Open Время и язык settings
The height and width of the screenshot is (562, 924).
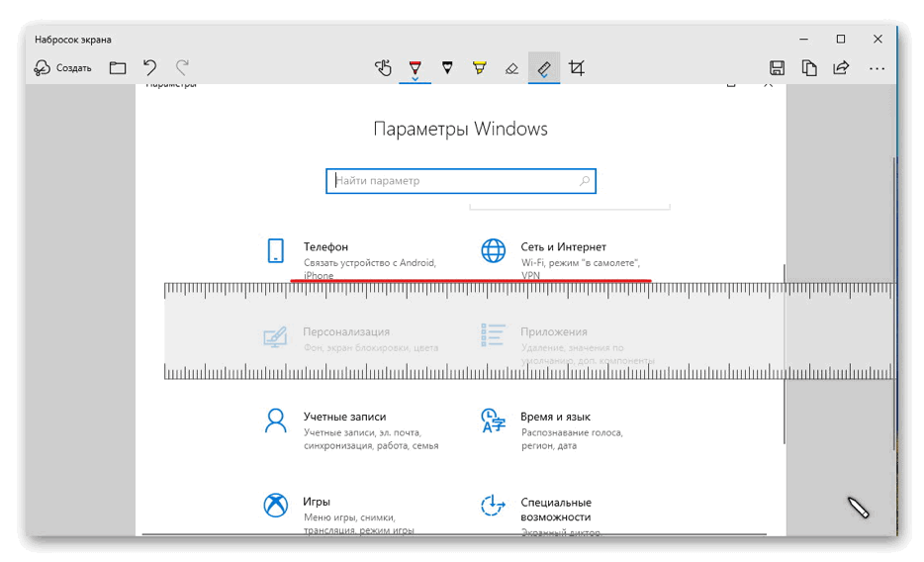(554, 430)
